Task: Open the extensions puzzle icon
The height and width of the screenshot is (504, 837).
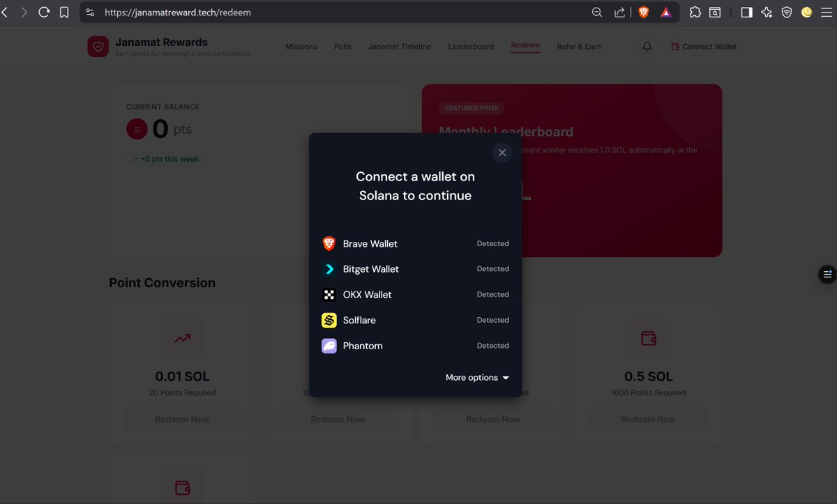Action: click(x=695, y=13)
